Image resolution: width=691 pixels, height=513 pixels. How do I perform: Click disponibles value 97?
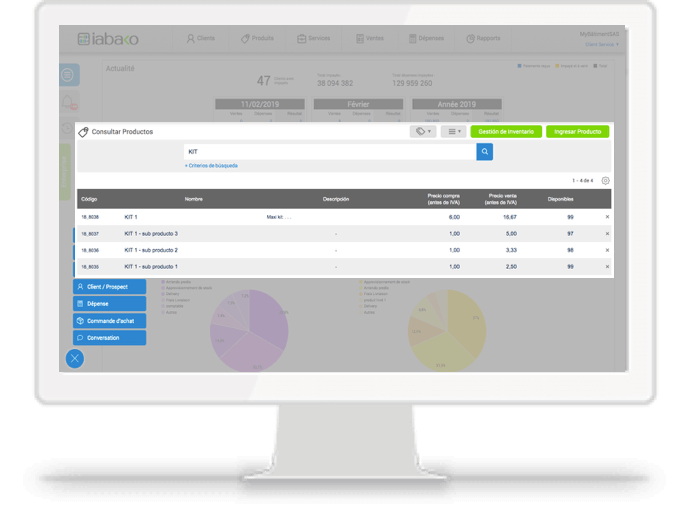pos(570,234)
